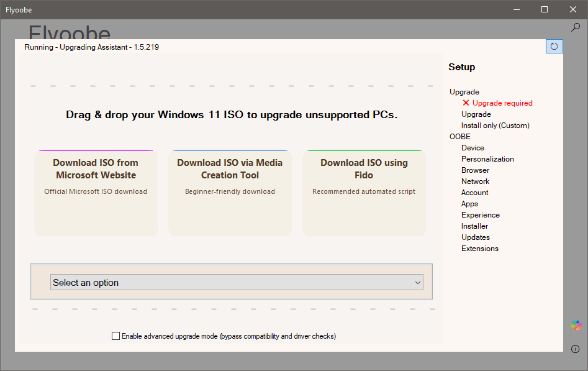Open the Updates setup page
588x371 pixels.
pyautogui.click(x=476, y=237)
